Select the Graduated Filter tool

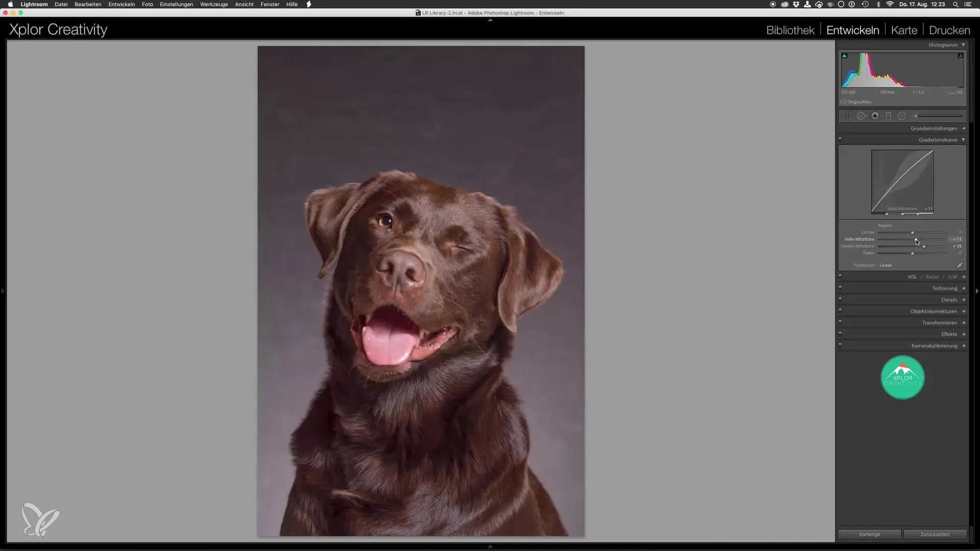point(888,116)
